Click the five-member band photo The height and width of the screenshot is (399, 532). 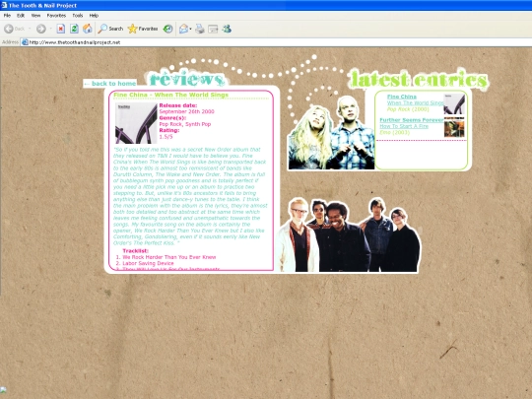348,234
